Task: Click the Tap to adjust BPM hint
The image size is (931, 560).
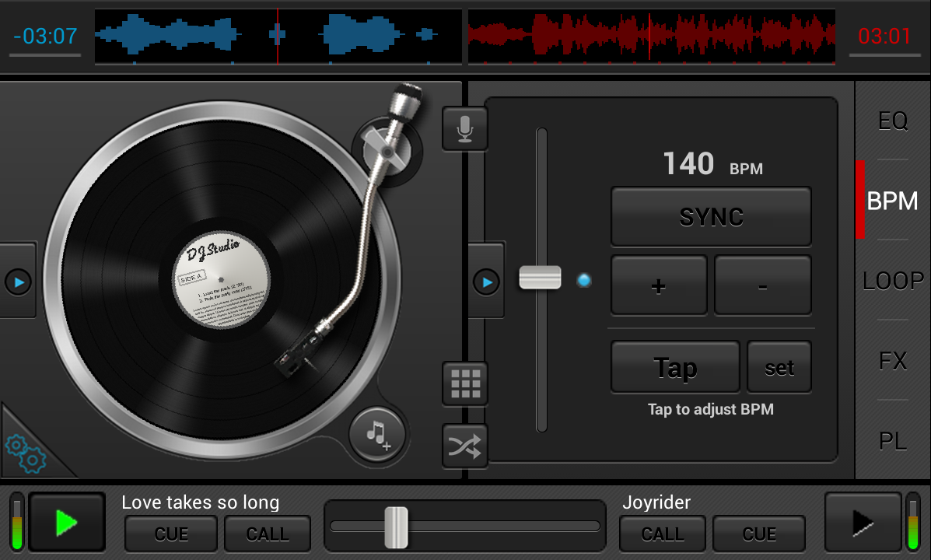Action: [711, 409]
